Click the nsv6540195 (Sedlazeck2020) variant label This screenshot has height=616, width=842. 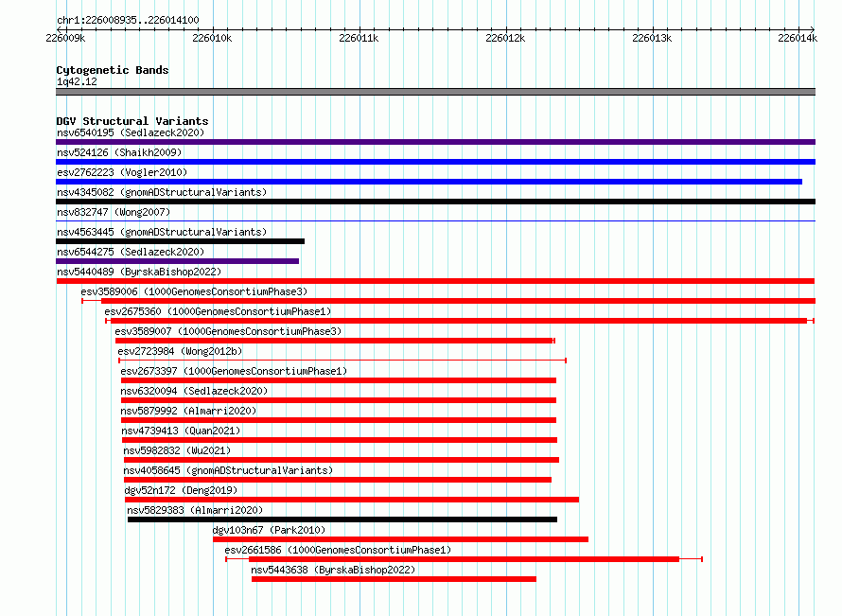131,132
